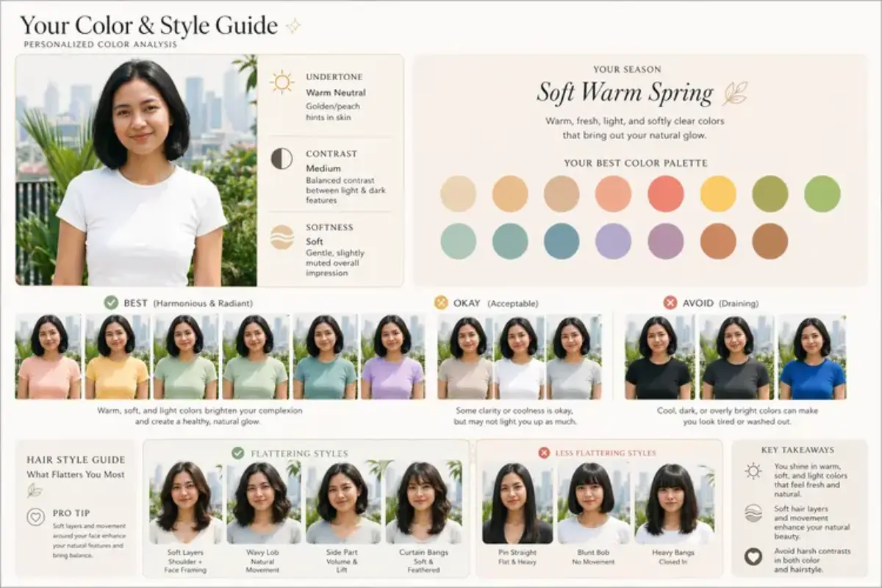Pick the deep blue palette swatch
882x588 pixels.
pos(562,241)
